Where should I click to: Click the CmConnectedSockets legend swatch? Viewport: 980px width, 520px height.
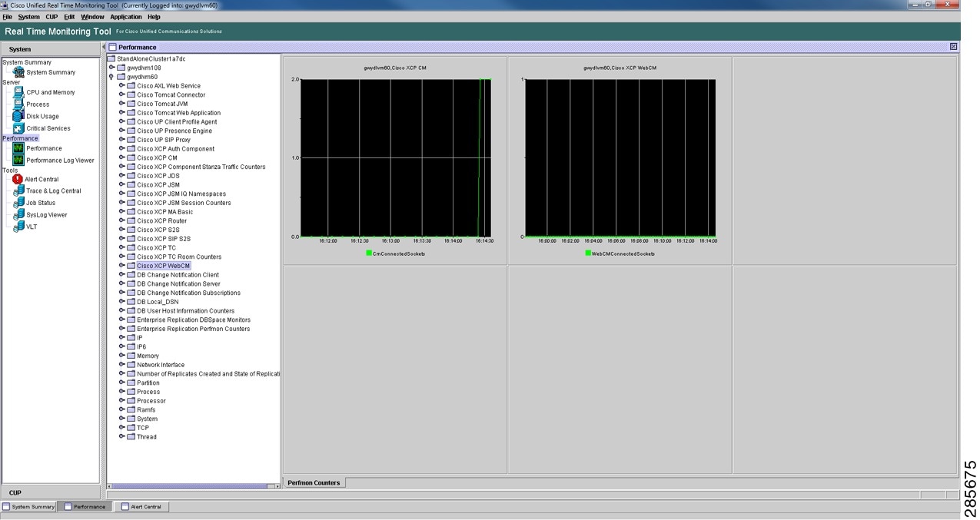pyautogui.click(x=369, y=253)
